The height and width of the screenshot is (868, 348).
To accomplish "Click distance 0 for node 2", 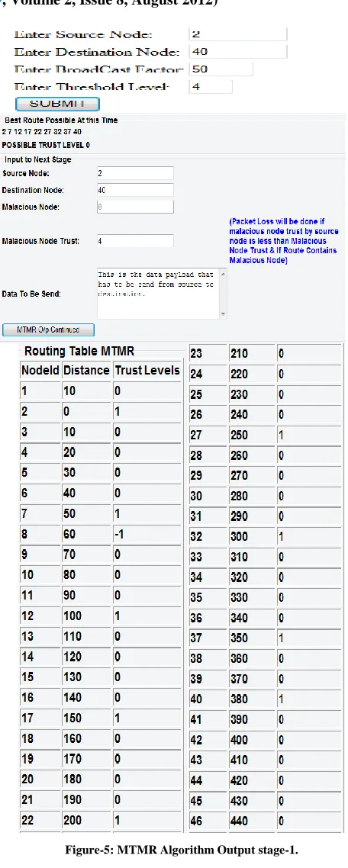I will click(66, 411).
